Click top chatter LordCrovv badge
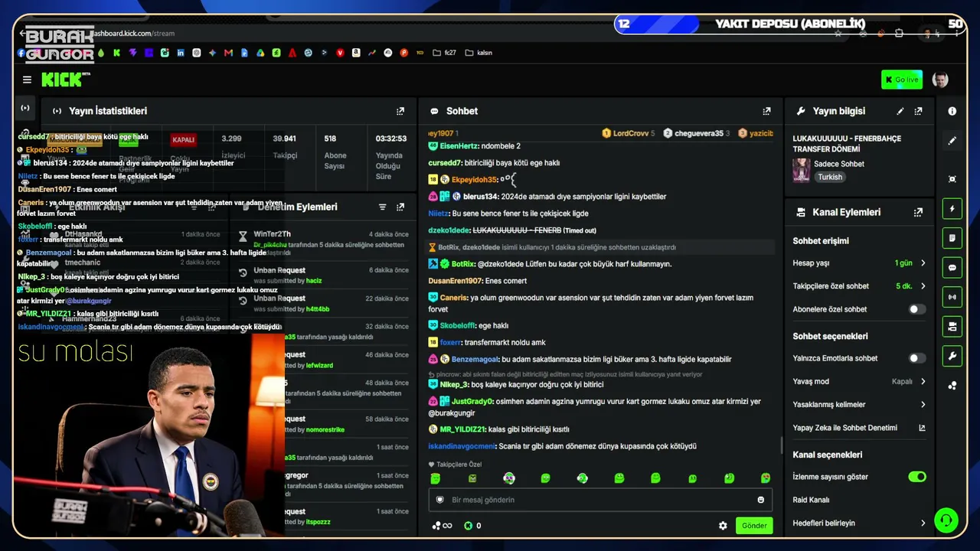This screenshot has width=980, height=551. (629, 133)
